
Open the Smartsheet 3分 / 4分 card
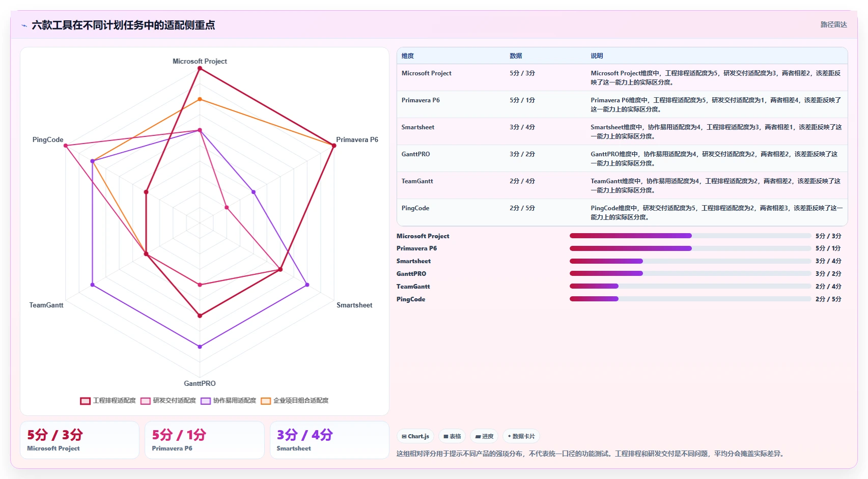[x=329, y=440]
